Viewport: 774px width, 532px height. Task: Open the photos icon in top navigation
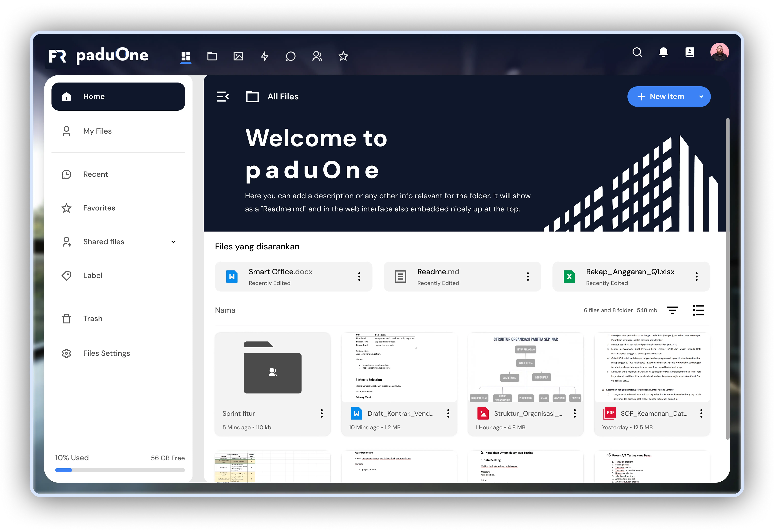click(238, 56)
